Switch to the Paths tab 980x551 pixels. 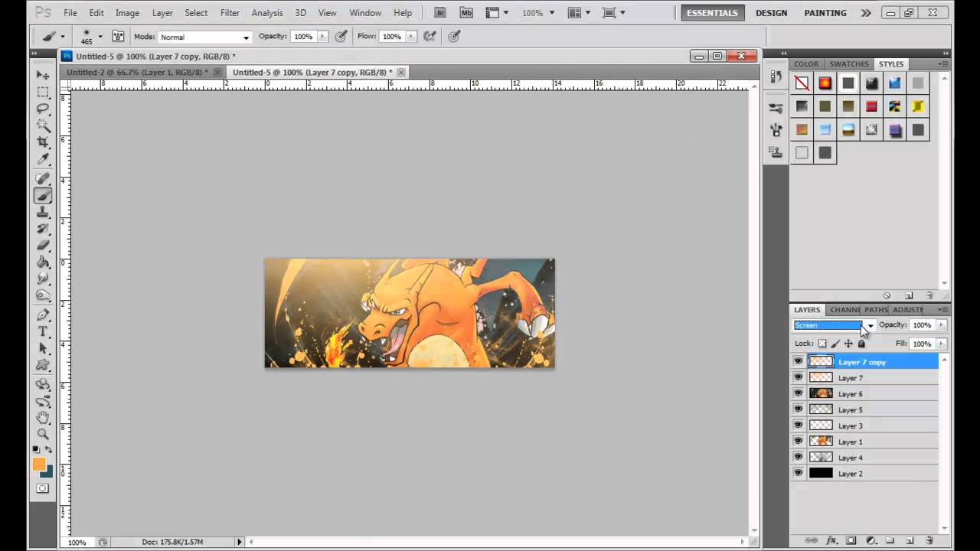(x=876, y=310)
